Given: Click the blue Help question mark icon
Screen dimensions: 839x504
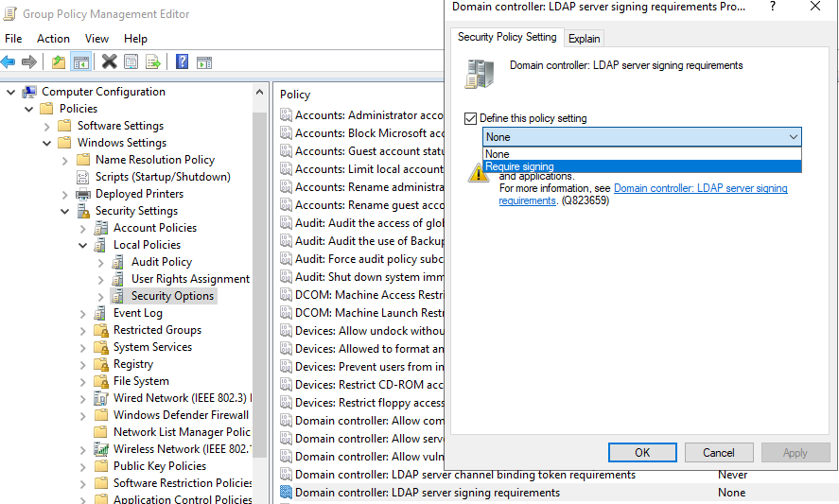Looking at the screenshot, I should 182,62.
